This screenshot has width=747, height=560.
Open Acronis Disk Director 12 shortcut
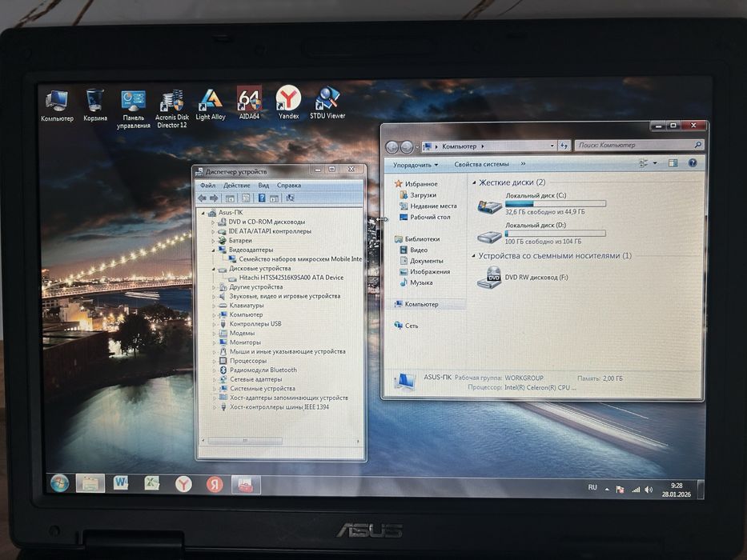172,109
